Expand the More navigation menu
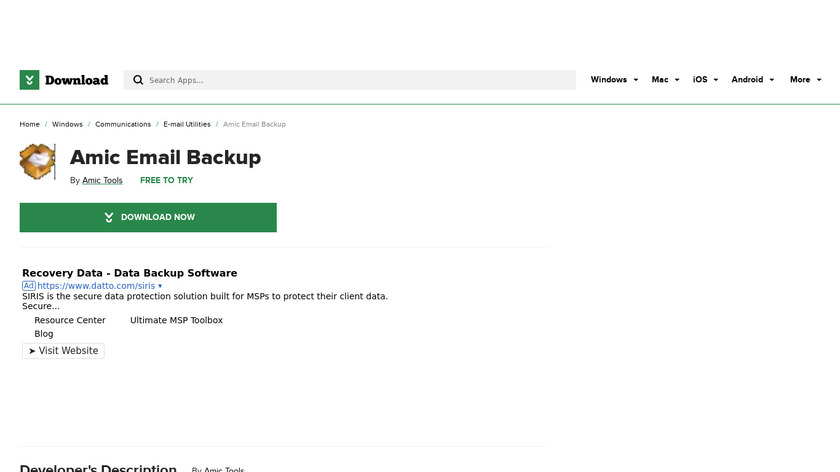This screenshot has width=840, height=472. point(805,80)
